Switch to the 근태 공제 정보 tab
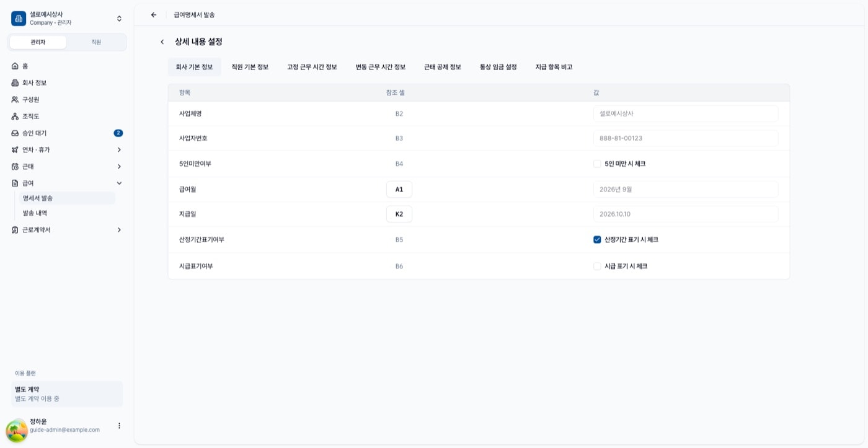This screenshot has width=868, height=448. 443,67
